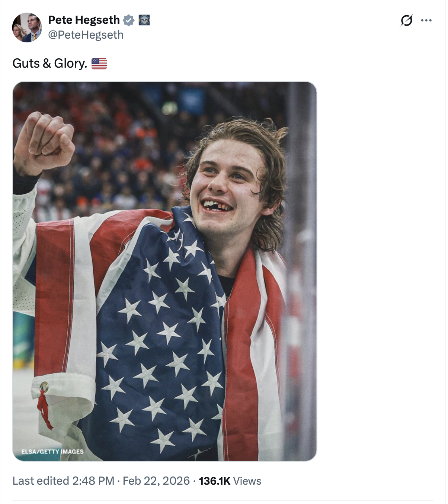Viewport: 448px width, 504px height.
Task: Click the blue starred section of the flag
Action: (x=160, y=335)
